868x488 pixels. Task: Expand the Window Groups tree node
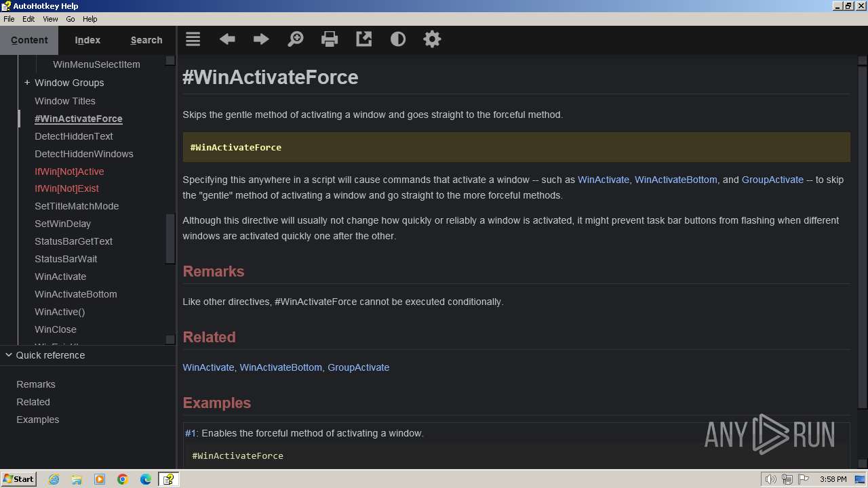click(x=27, y=83)
